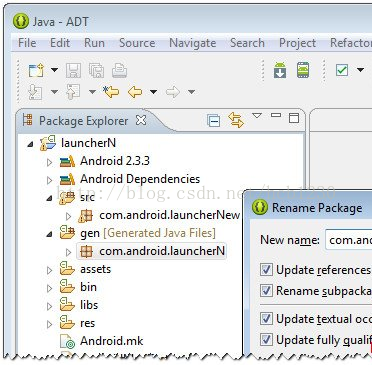Open the Navigate menu
Viewport: 372px width, 365px height.
pos(193,43)
